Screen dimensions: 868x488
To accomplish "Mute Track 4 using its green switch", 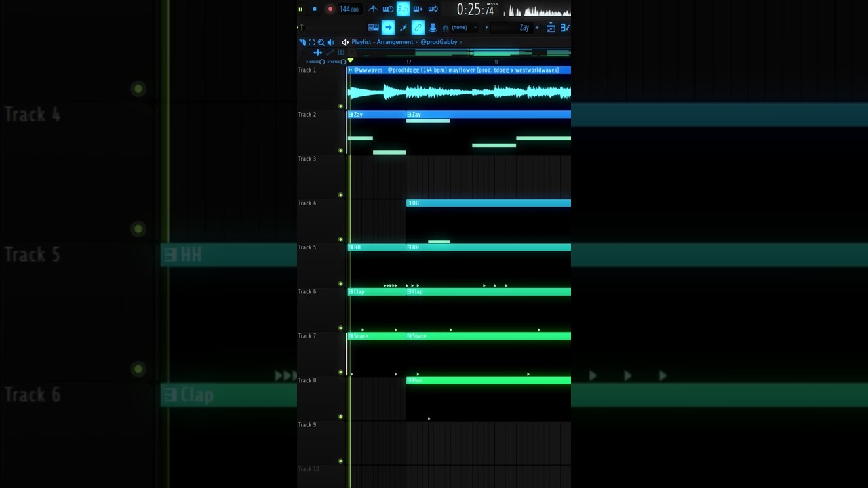I will (x=340, y=239).
